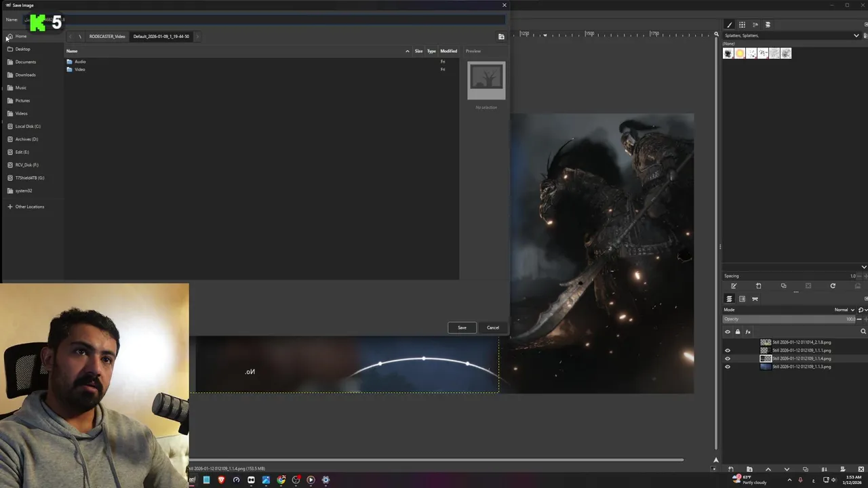Hide the Still 012109_1.1.3.png layer
Viewport: 868px width, 488px height.
728,367
